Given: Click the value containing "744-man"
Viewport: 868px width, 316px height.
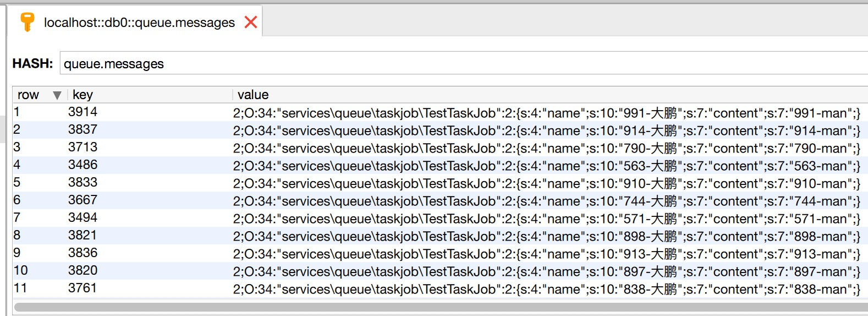Looking at the screenshot, I should (546, 201).
